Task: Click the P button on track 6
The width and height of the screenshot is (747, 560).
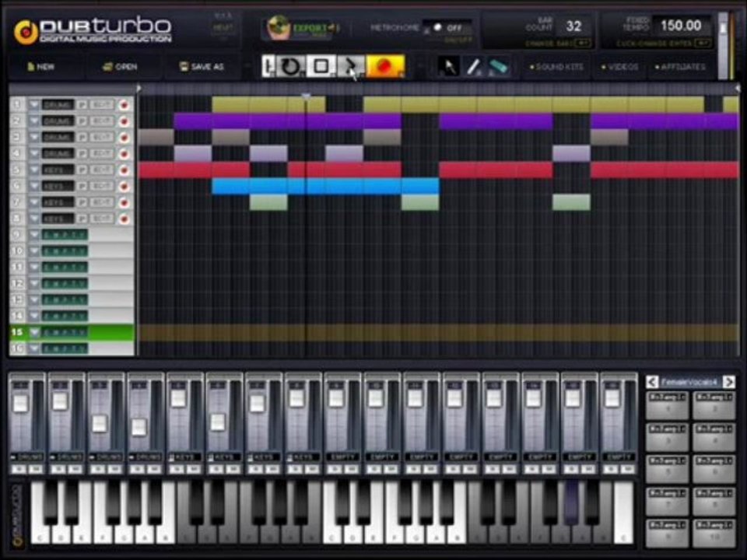Action: pyautogui.click(x=82, y=186)
